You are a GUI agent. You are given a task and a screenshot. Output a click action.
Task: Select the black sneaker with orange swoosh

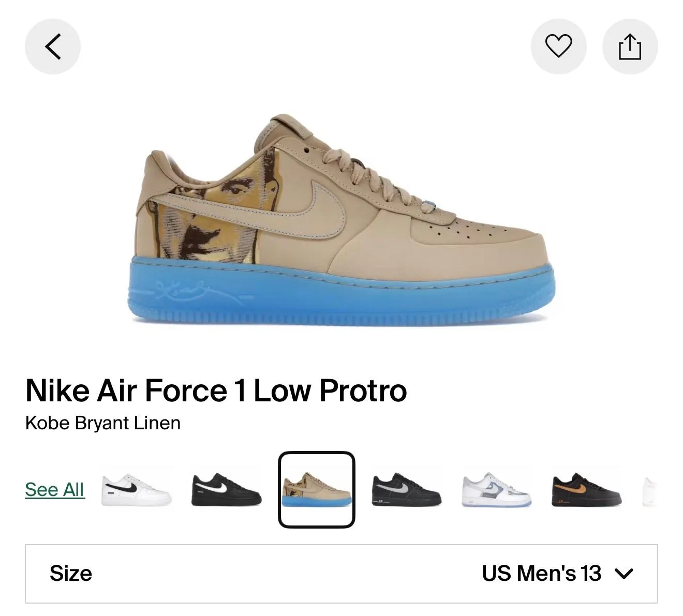pyautogui.click(x=586, y=490)
